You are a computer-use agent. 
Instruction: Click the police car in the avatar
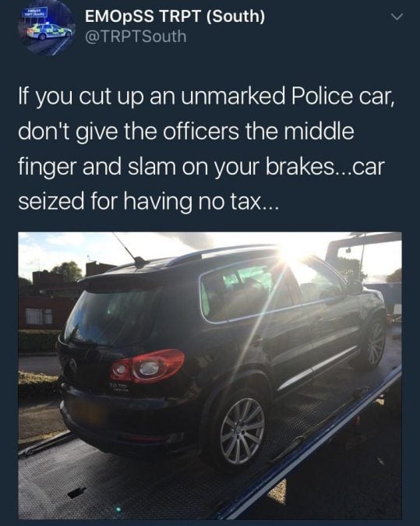point(49,31)
